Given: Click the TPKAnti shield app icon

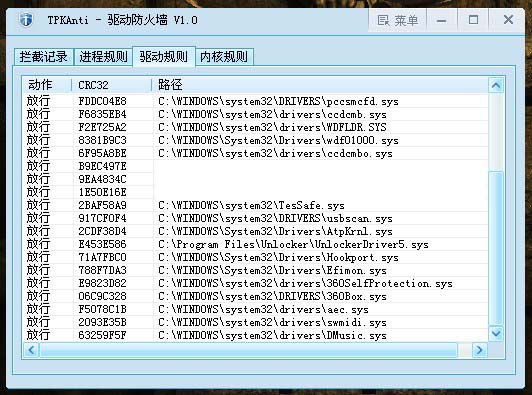Looking at the screenshot, I should pyautogui.click(x=26, y=19).
